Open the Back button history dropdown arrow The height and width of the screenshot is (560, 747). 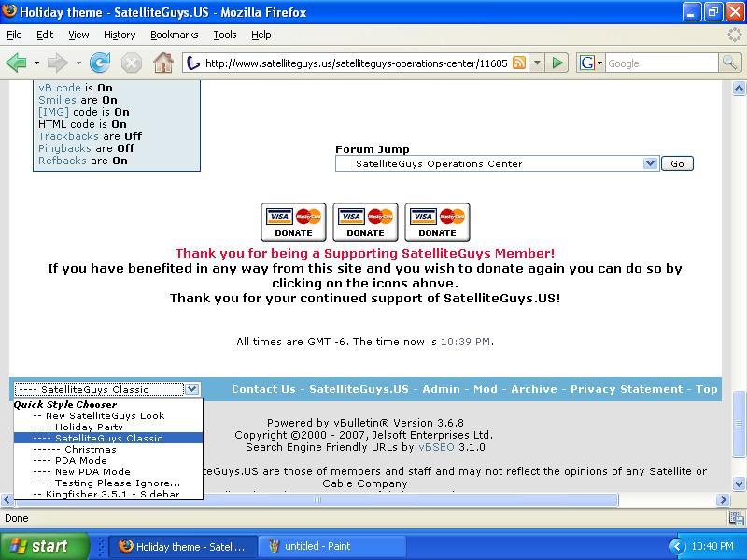pyautogui.click(x=36, y=63)
